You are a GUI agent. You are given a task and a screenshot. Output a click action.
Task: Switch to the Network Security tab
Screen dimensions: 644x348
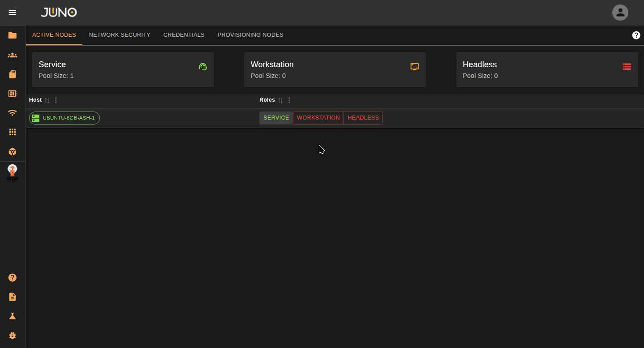pyautogui.click(x=120, y=35)
